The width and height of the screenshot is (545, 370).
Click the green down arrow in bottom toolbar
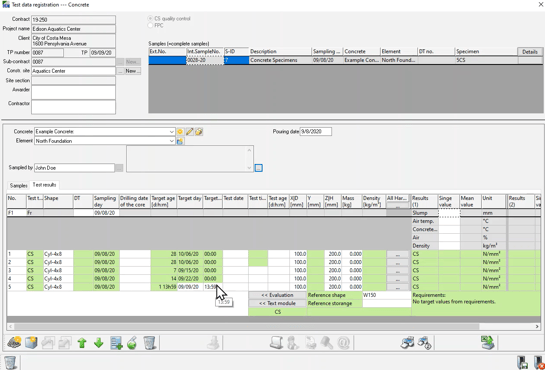[x=99, y=343]
